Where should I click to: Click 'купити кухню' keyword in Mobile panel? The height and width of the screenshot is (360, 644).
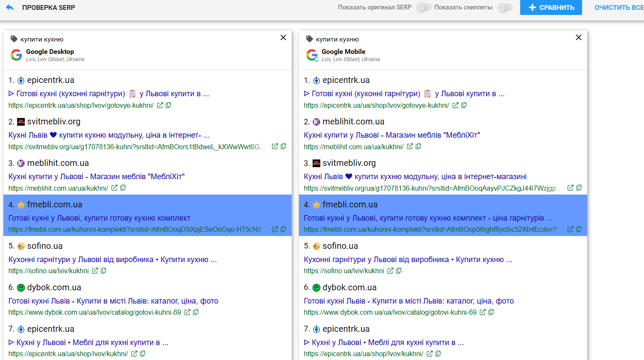point(337,39)
